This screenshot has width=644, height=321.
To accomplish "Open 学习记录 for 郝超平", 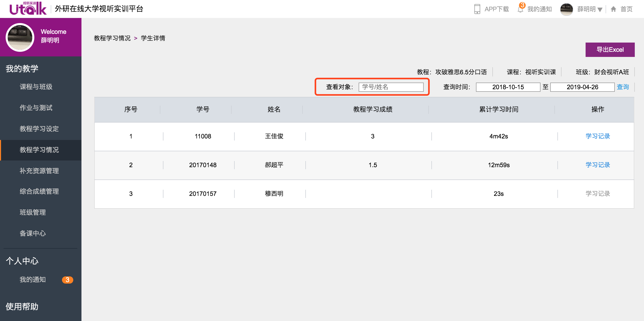I will 598,165.
